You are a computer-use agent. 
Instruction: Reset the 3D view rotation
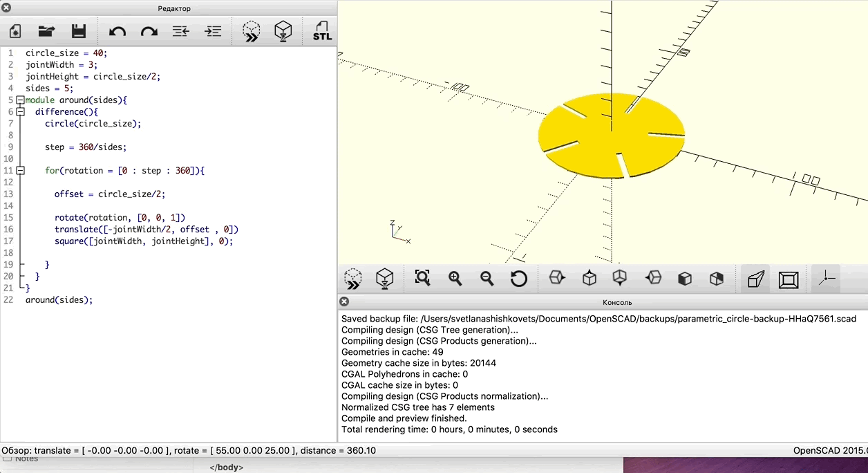coord(519,279)
